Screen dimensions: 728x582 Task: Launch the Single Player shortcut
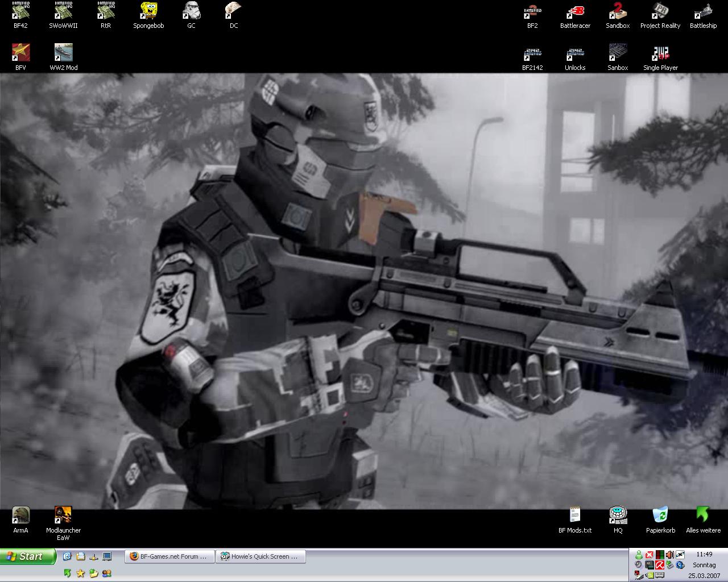tap(660, 57)
